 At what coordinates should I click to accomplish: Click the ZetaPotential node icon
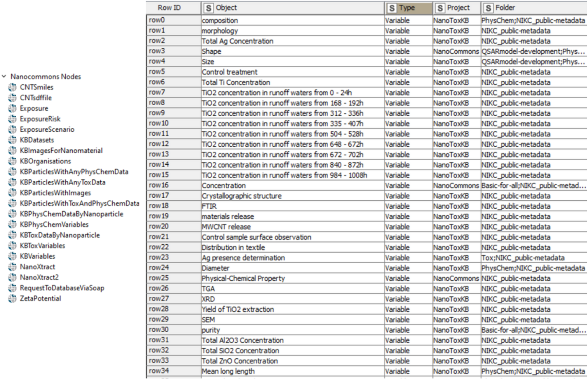(12, 298)
